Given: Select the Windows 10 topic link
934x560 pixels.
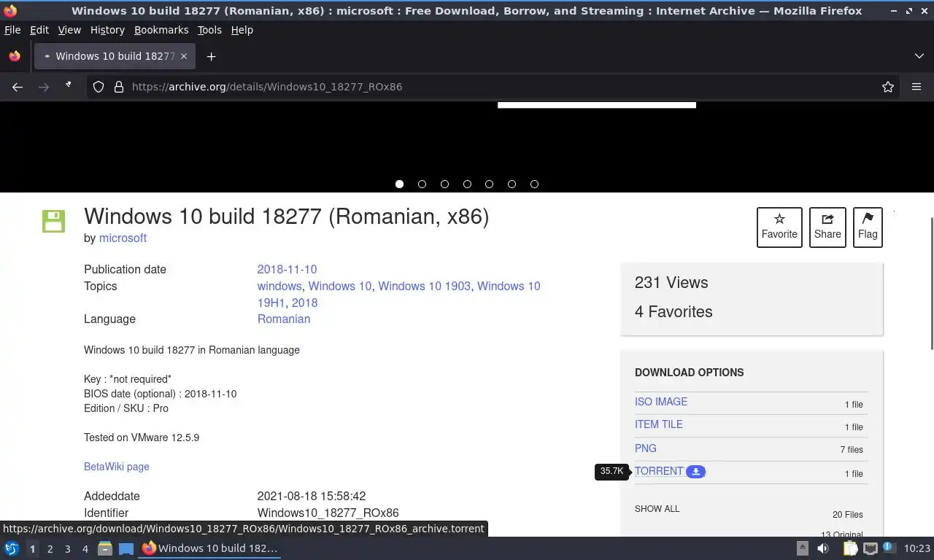Looking at the screenshot, I should 339,286.
